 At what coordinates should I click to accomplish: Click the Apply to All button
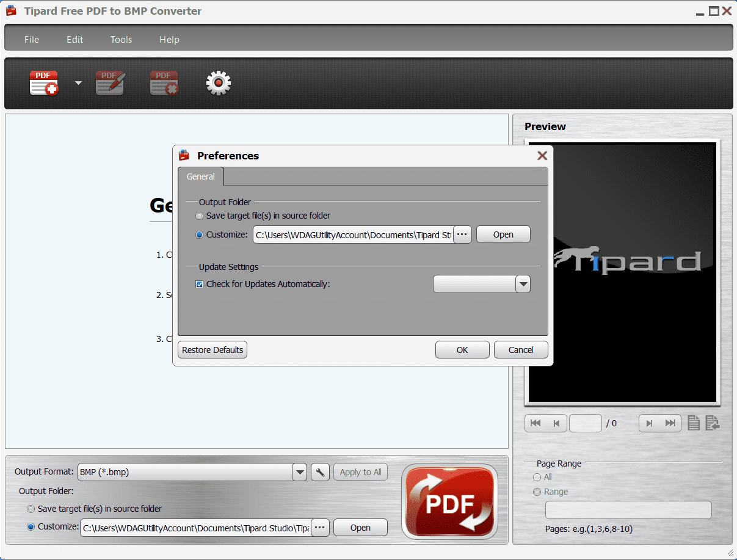[360, 472]
